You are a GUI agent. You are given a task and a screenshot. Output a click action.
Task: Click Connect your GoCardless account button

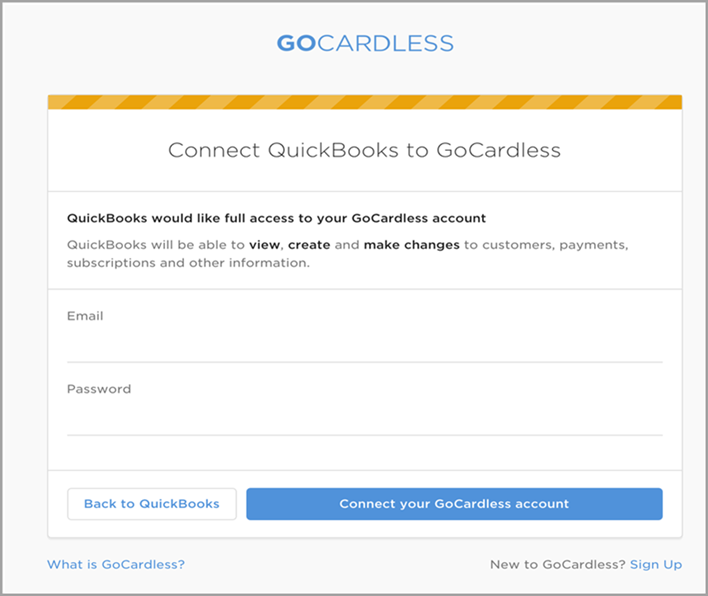[454, 504]
